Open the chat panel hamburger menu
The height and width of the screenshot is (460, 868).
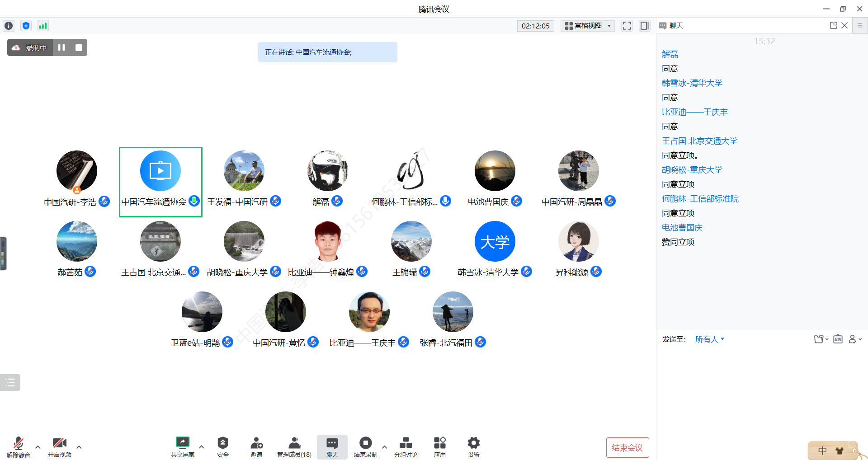click(860, 26)
